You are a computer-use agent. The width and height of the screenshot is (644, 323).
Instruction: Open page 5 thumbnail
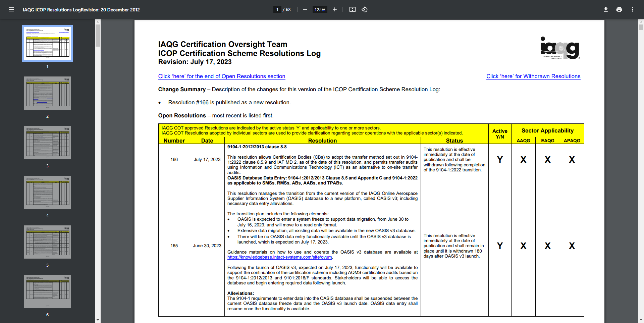pyautogui.click(x=48, y=242)
